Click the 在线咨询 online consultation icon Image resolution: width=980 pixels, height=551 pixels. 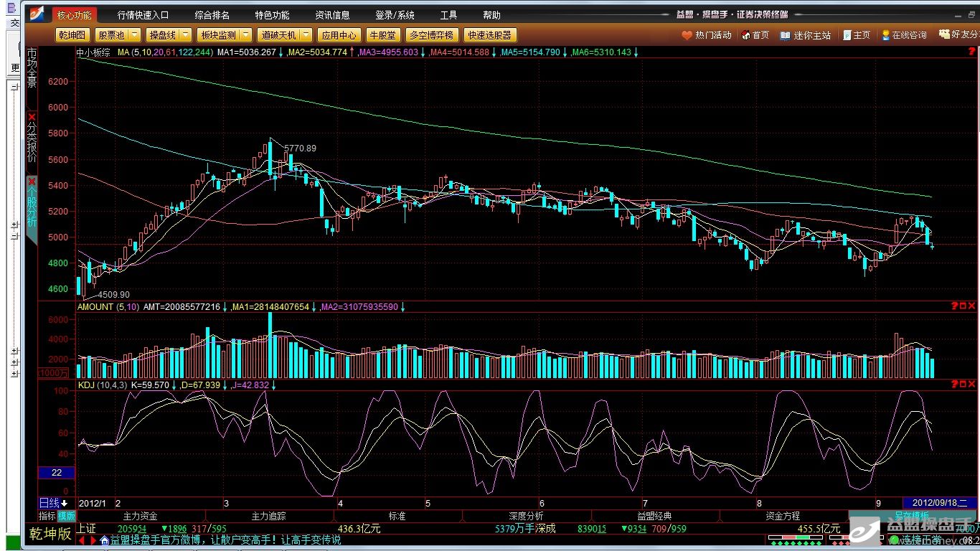pyautogui.click(x=886, y=35)
